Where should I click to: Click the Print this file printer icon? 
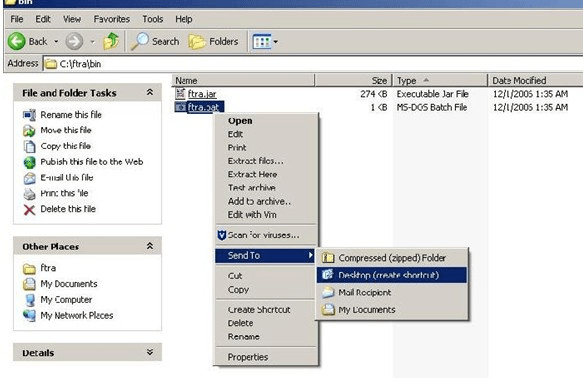tap(29, 194)
